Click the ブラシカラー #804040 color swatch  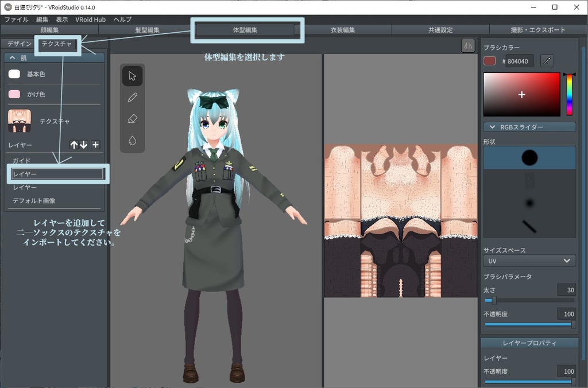click(x=489, y=60)
